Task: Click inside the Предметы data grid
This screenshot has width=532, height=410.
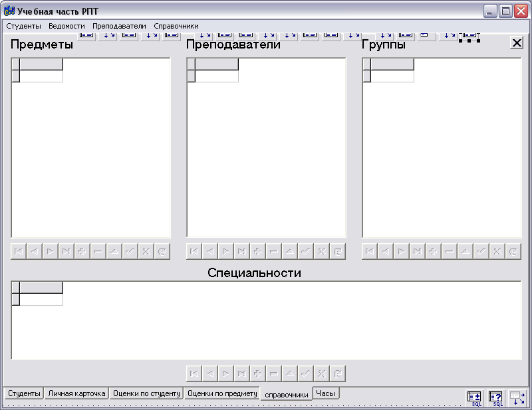Action: [x=91, y=148]
